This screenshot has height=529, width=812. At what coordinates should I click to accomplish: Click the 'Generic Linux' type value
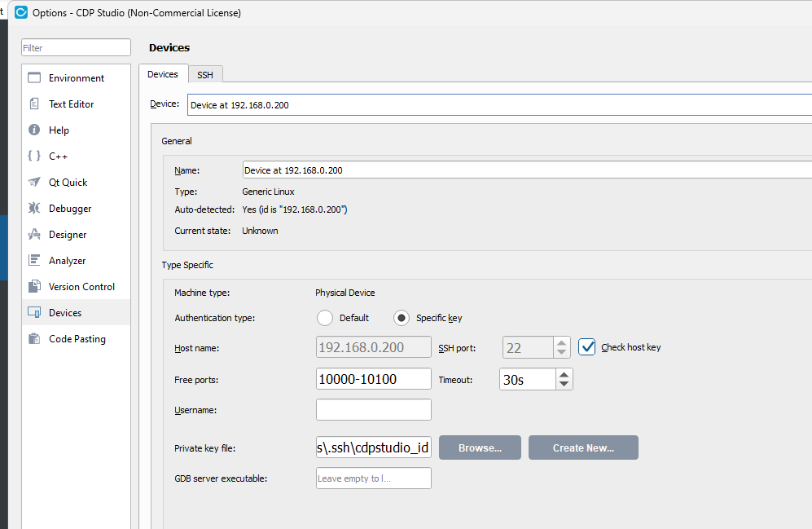pos(268,192)
